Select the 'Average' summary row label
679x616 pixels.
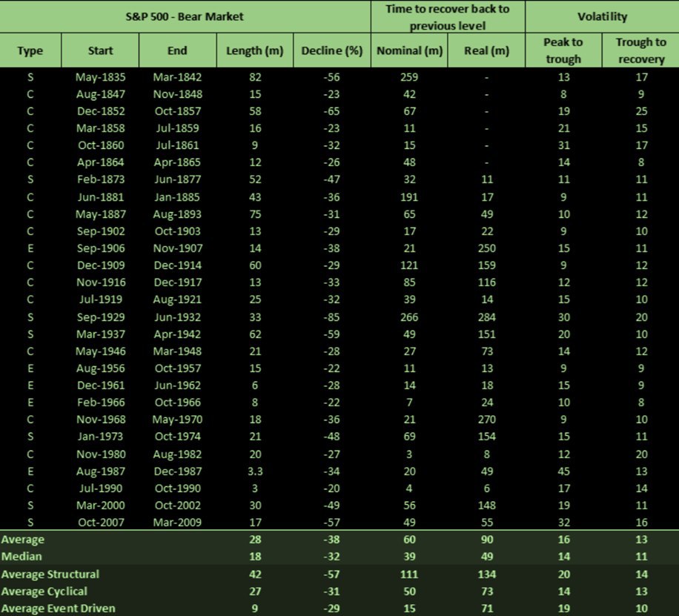click(22, 540)
